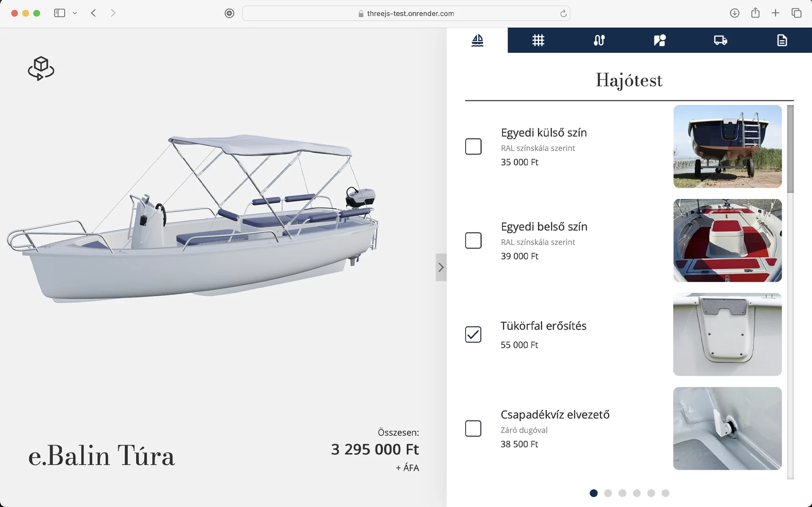The image size is (812, 507).
Task: Open the document summary tab
Action: 782,40
